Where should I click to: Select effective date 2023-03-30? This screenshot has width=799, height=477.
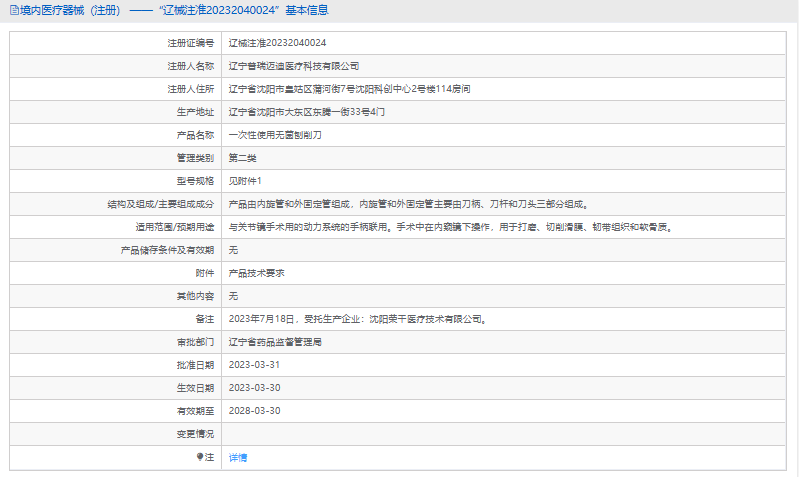[x=254, y=388]
